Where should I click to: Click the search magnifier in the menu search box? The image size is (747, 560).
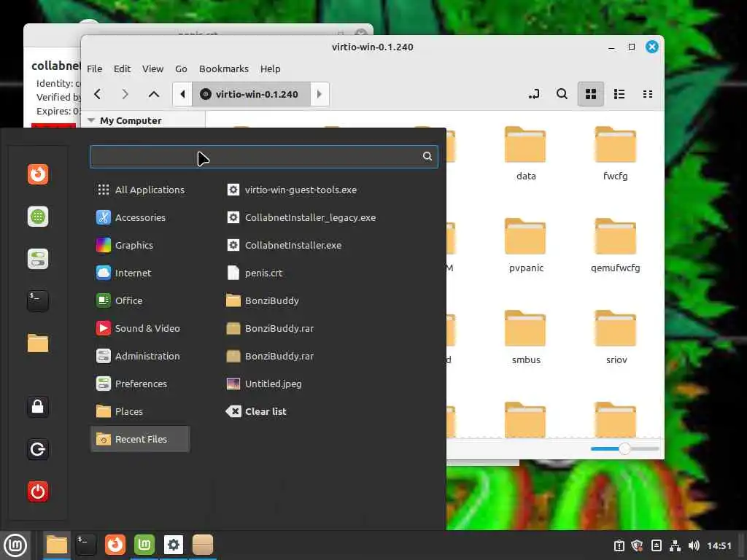click(427, 156)
